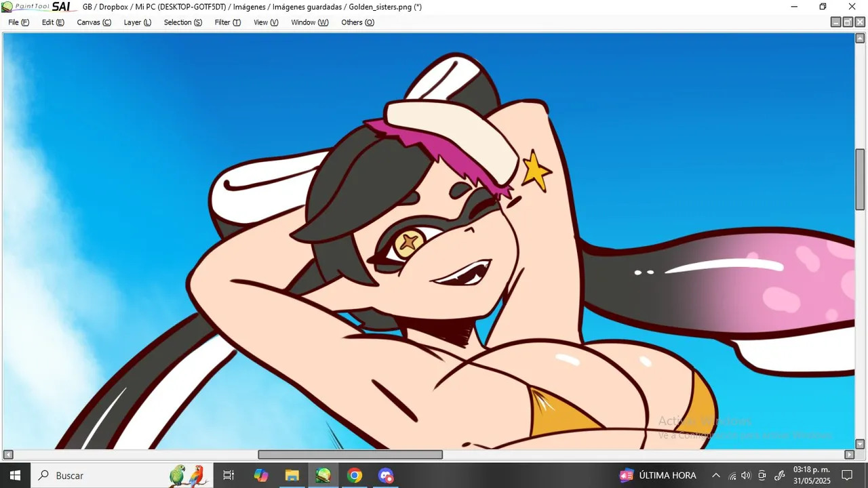Viewport: 868px width, 488px height.
Task: Close the Golden_sisters.png canvas view
Action: tap(860, 22)
